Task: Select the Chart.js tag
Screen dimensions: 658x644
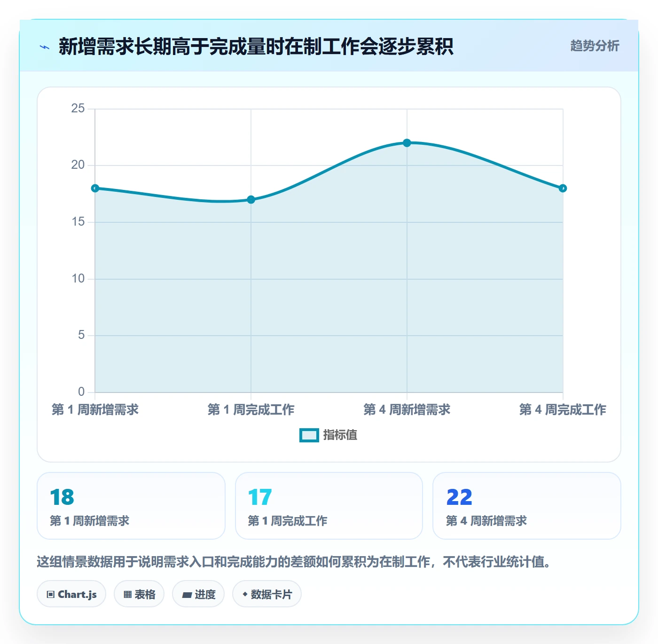Action: coord(71,594)
